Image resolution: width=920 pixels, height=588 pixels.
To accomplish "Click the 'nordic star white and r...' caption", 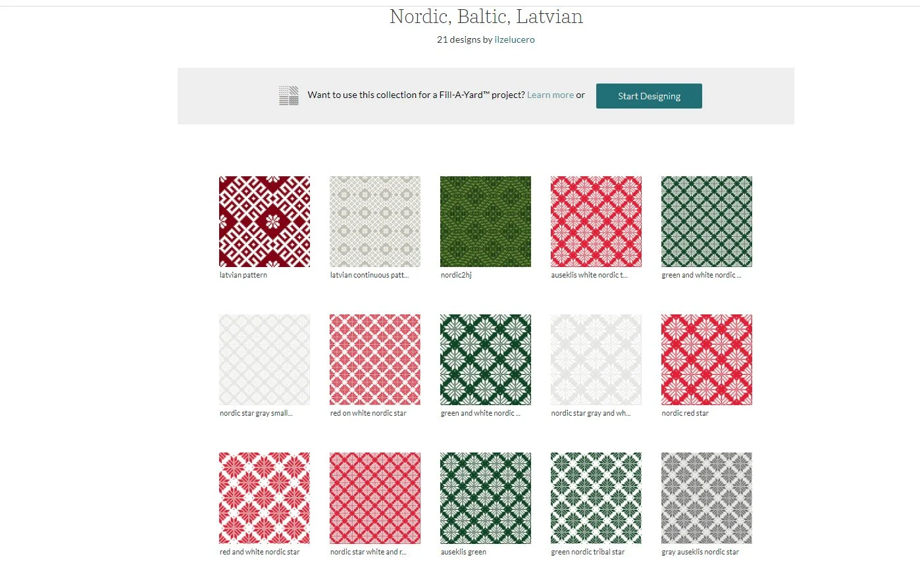I will [x=369, y=552].
